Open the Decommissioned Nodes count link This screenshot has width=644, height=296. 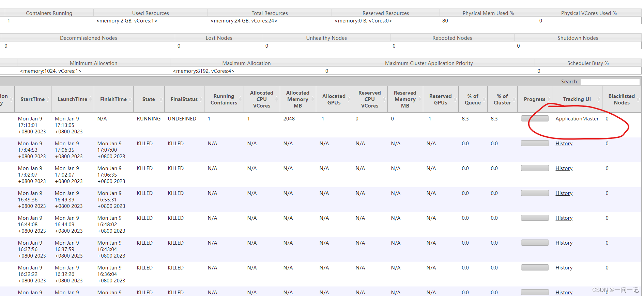[6, 46]
